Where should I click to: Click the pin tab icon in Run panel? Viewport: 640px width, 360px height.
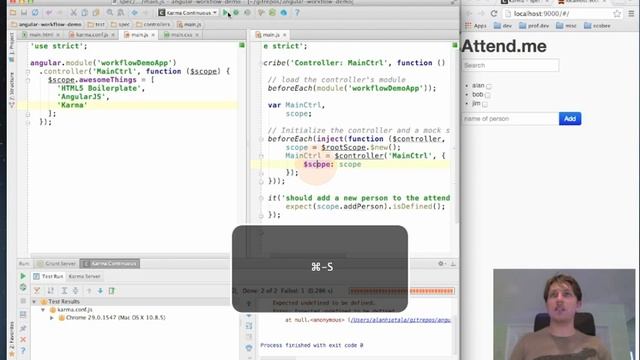pyautogui.click(x=23, y=328)
